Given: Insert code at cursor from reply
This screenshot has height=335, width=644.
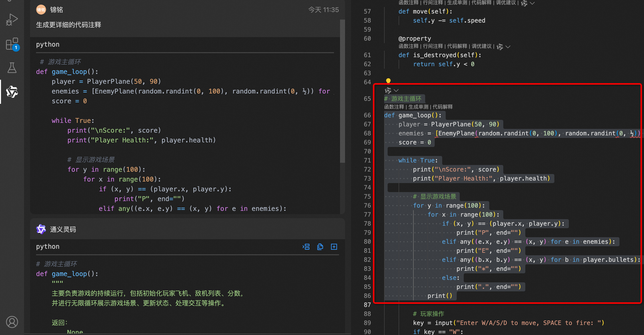Looking at the screenshot, I should point(306,247).
